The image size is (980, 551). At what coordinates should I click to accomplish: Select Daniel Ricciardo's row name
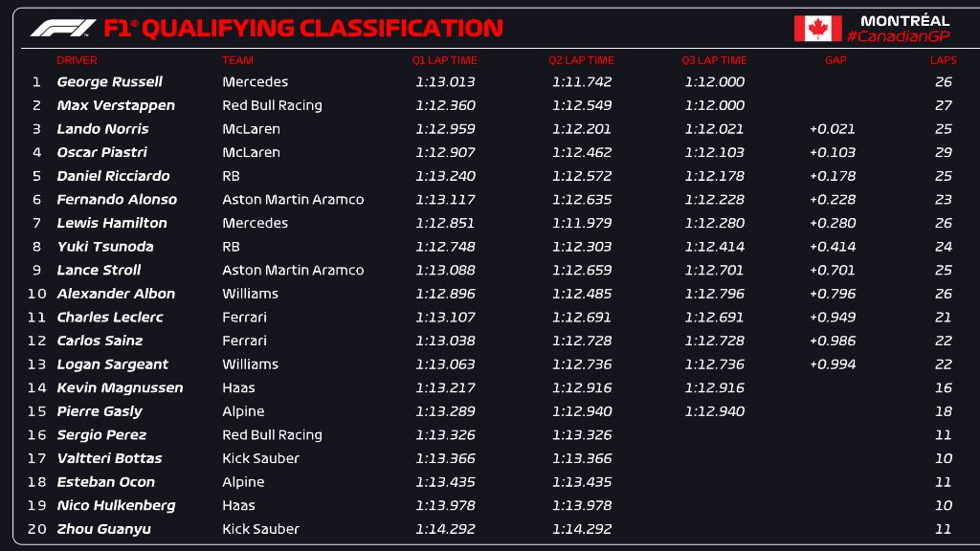pyautogui.click(x=113, y=176)
